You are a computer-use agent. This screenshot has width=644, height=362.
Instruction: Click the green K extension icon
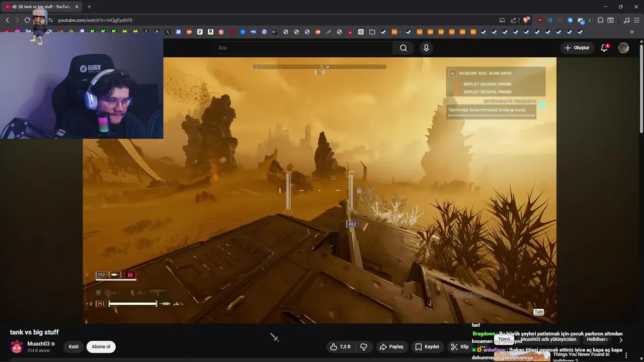[x=590, y=20]
